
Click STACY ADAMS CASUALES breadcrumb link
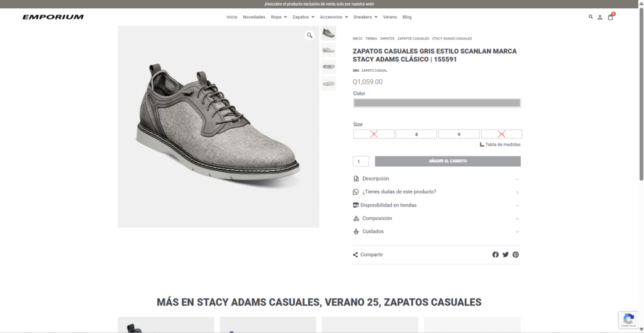[452, 38]
